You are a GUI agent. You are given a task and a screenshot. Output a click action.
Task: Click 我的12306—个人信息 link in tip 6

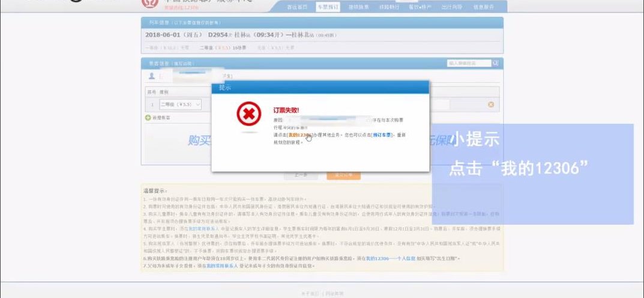click(391, 258)
